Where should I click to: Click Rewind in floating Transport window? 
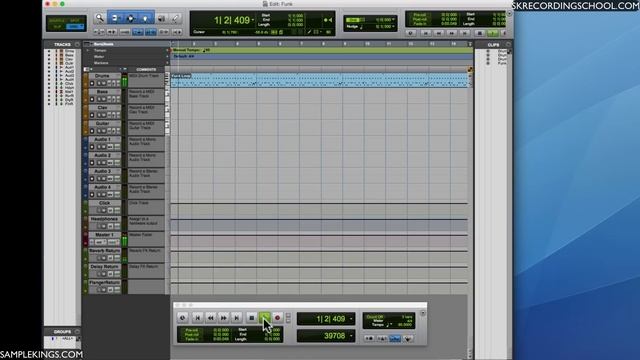211,318
